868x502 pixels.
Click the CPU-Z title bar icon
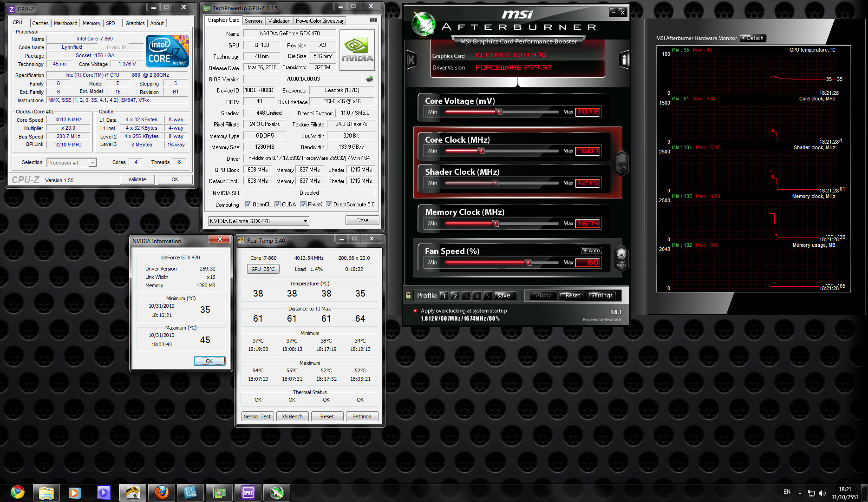coord(12,9)
